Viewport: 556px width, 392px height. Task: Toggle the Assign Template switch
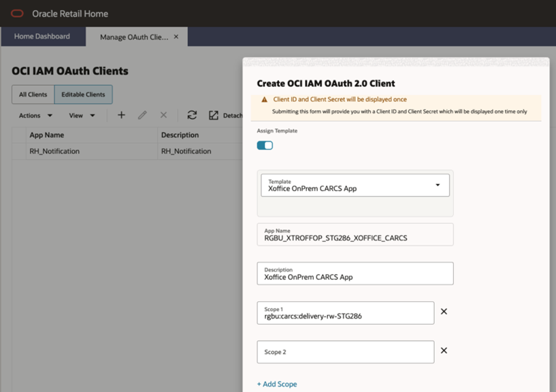click(265, 146)
